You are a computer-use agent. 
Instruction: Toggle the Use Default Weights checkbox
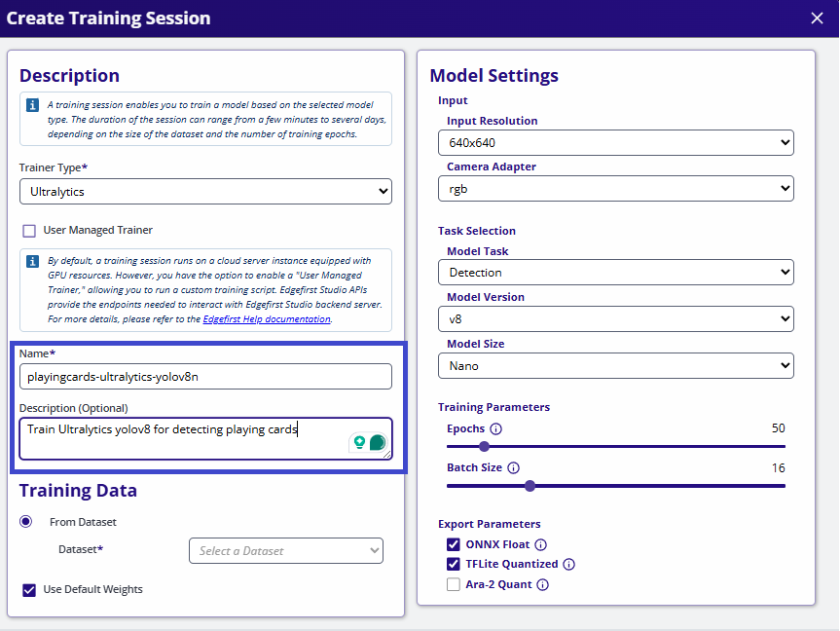tap(29, 589)
